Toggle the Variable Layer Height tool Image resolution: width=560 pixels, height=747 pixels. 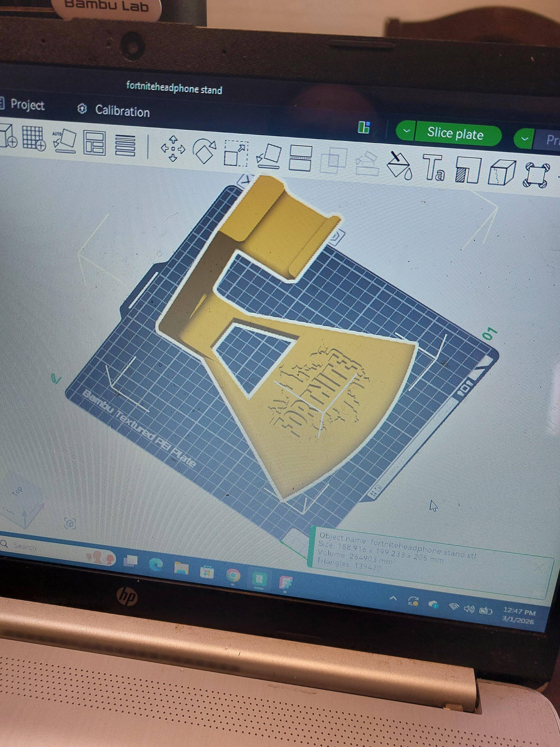click(125, 145)
